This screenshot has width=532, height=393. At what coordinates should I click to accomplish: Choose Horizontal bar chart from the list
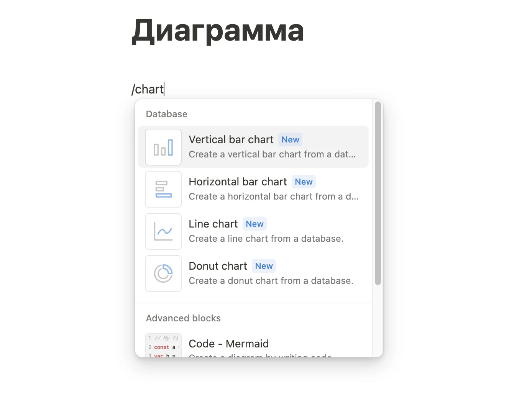253,189
